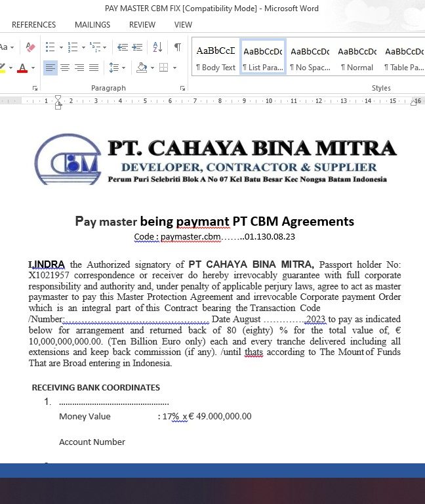
Task: Switch to the MAILINGS ribbon tab
Action: point(92,25)
